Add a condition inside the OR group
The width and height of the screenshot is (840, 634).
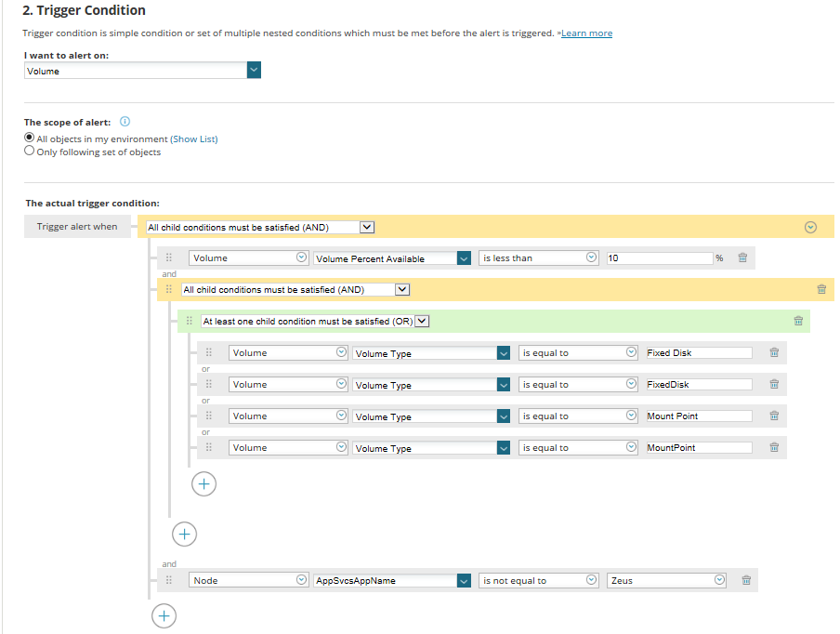(x=203, y=483)
